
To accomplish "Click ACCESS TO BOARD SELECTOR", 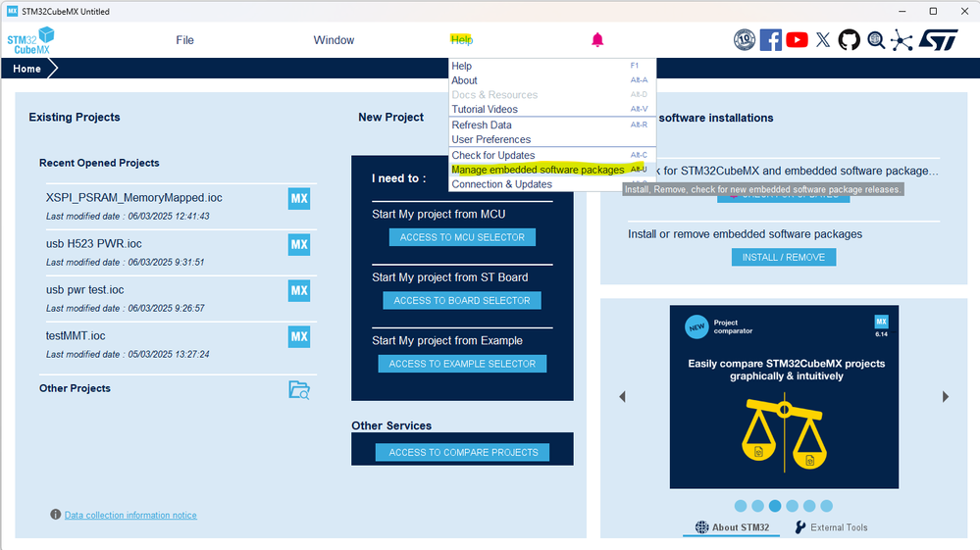I will (462, 300).
